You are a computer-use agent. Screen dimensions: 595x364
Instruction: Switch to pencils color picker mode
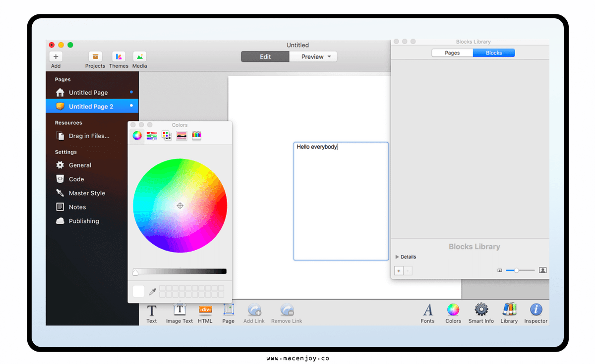(x=196, y=135)
